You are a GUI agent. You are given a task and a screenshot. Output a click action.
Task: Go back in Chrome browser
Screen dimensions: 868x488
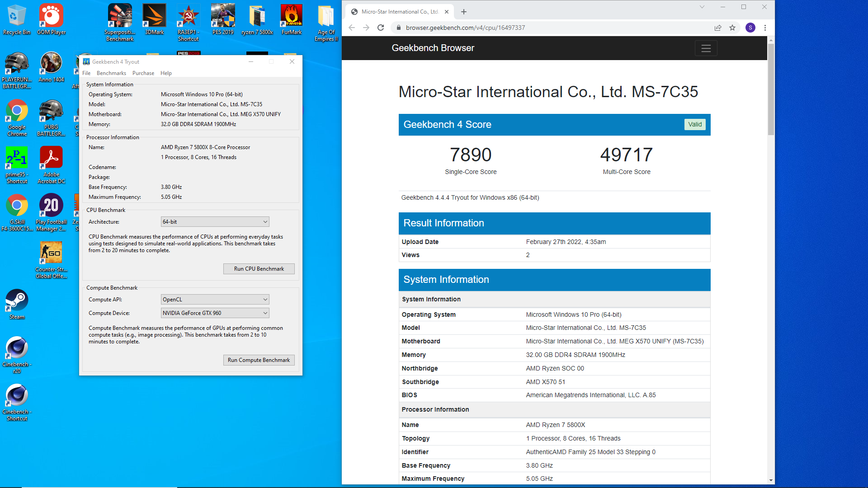pyautogui.click(x=352, y=28)
